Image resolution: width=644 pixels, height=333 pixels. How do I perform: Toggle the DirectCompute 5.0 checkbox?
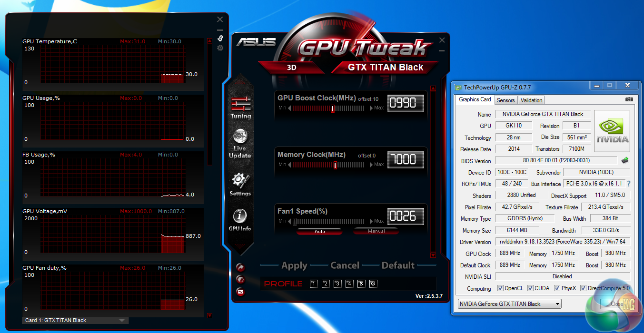(584, 288)
